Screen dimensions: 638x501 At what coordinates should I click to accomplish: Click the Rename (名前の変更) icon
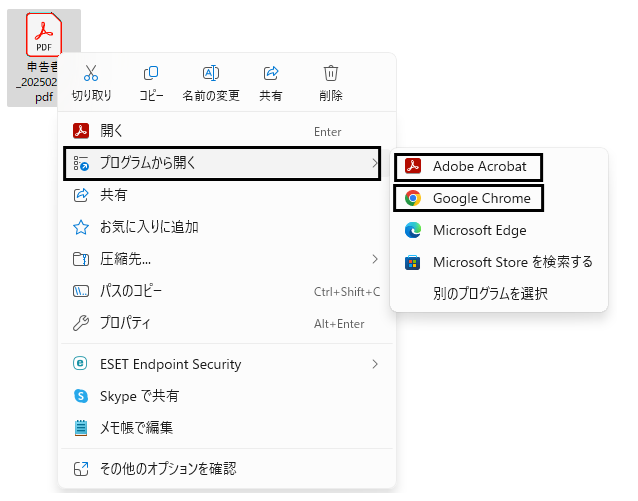[211, 73]
